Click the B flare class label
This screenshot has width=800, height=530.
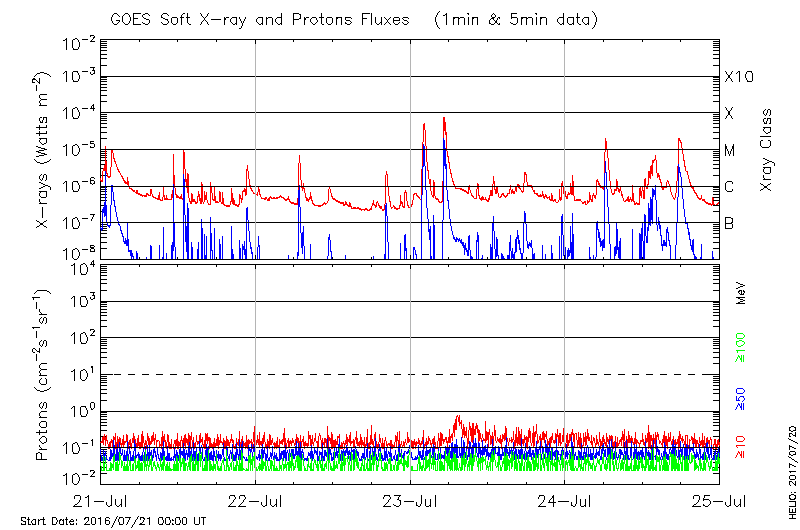pos(729,223)
